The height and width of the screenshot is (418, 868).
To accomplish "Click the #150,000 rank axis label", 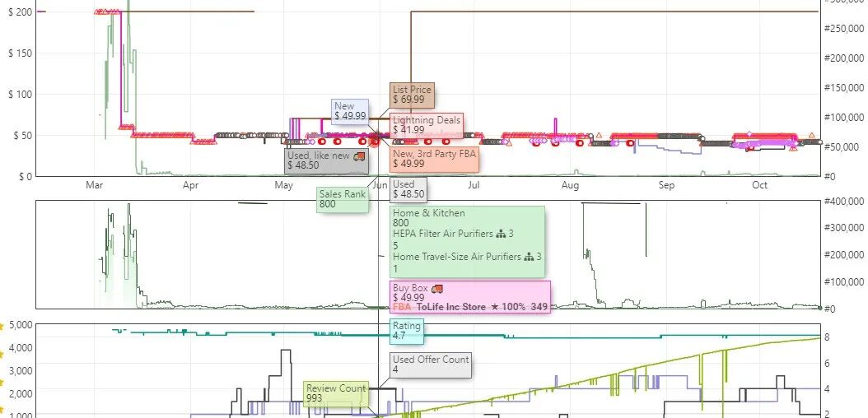I will pyautogui.click(x=844, y=87).
